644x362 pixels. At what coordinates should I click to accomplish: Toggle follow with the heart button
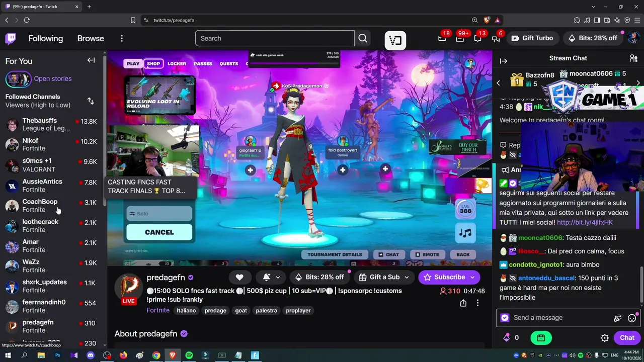pyautogui.click(x=239, y=277)
